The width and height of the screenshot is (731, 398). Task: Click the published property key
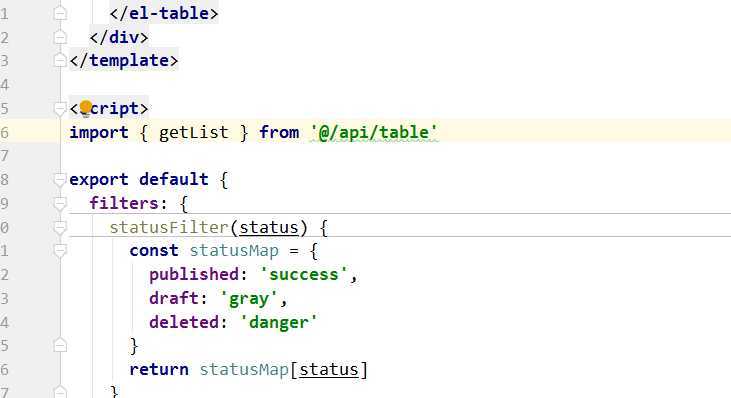194,274
